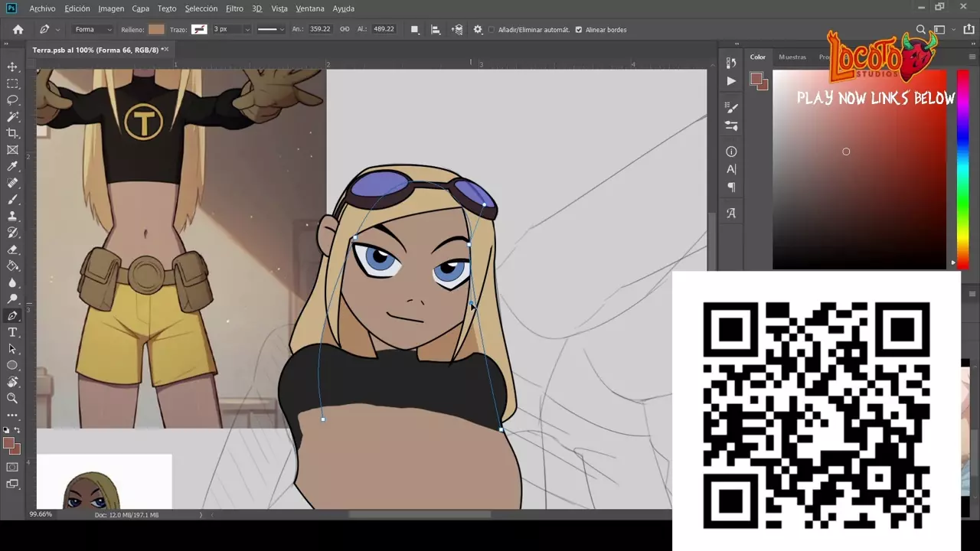The width and height of the screenshot is (980, 551).
Task: Switch to the Muestras tab
Action: [x=792, y=57]
